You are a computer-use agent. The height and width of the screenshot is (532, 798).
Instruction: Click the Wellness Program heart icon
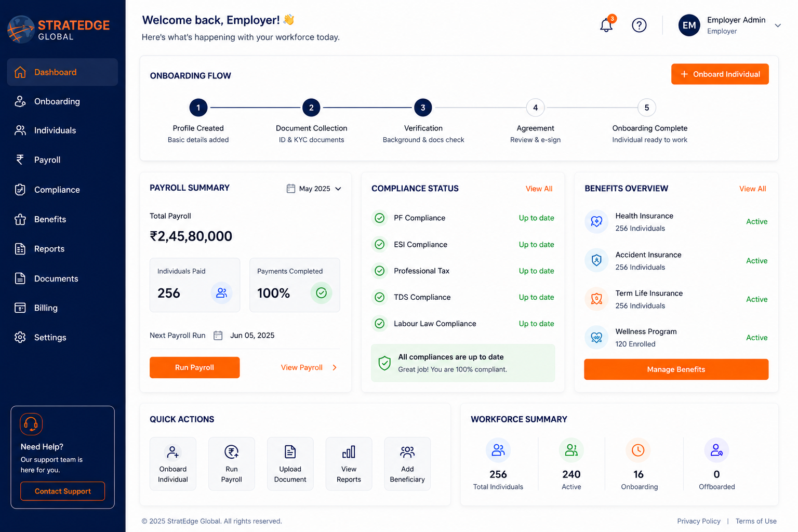596,338
